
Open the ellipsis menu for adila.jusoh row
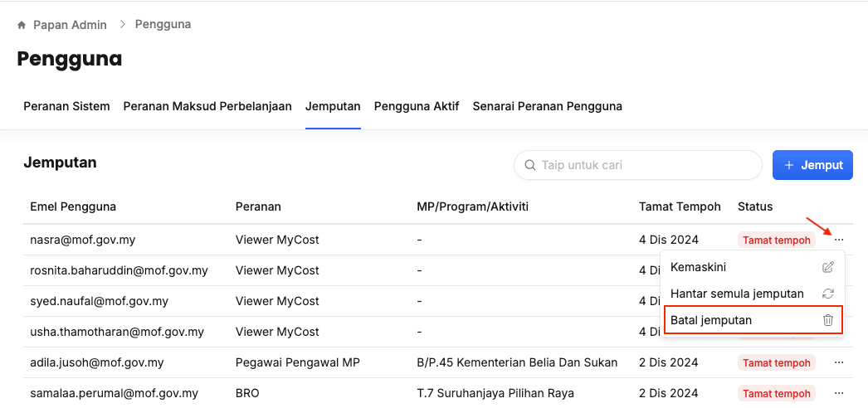(839, 362)
